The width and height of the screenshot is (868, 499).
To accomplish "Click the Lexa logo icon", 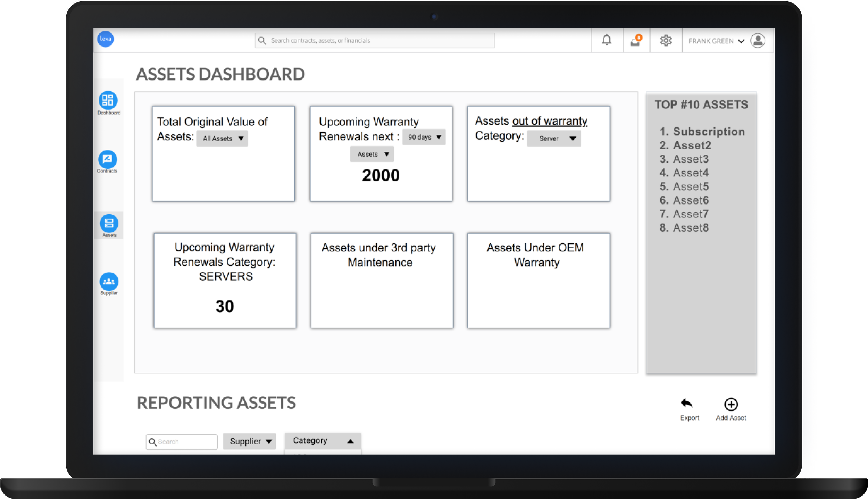I will tap(105, 39).
